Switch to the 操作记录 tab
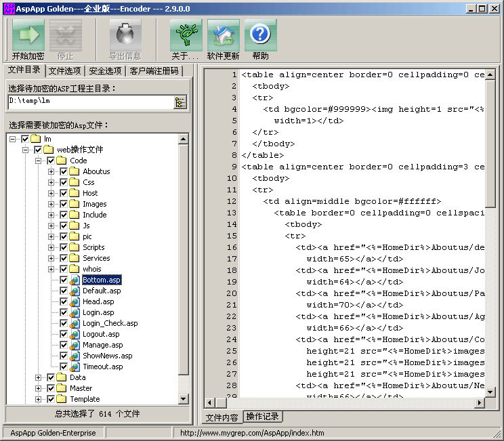Viewport: 504px width, 441px height. [261, 416]
